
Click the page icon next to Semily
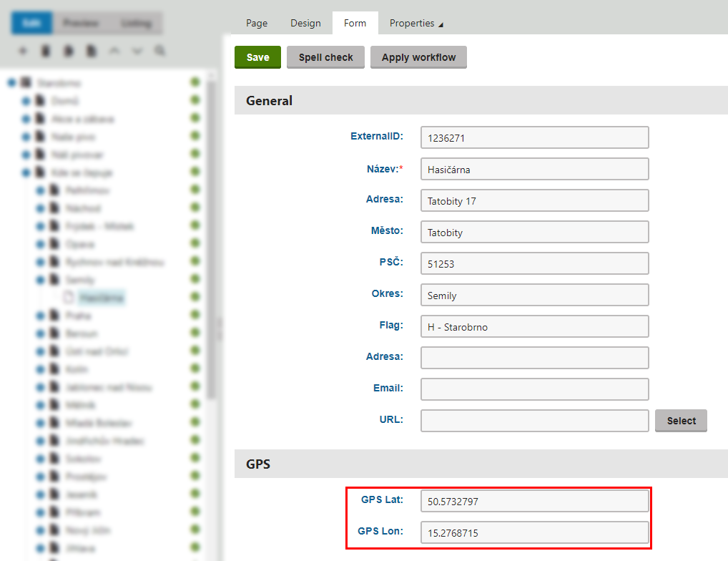pos(54,280)
